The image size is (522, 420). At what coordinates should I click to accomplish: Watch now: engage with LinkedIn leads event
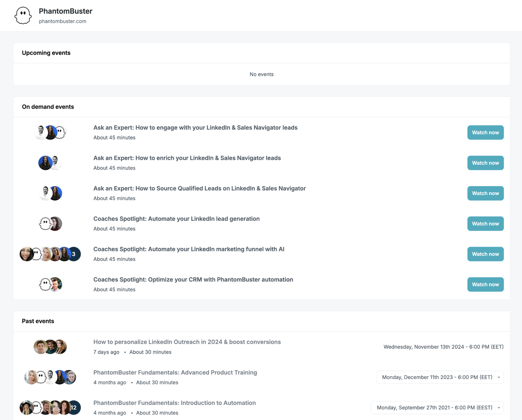485,133
